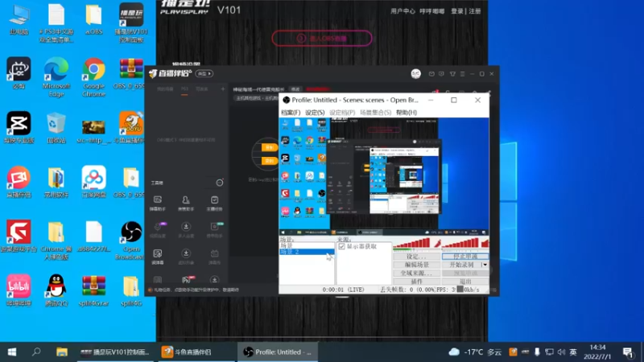Open 播是玩V101 控制面板 desktop shortcut

click(131, 23)
